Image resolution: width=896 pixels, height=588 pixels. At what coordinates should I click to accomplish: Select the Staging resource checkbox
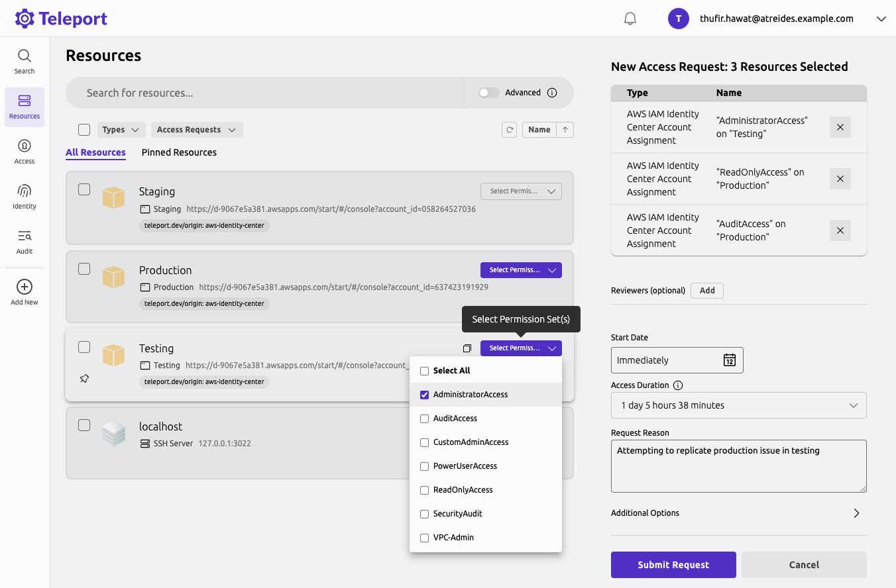click(x=84, y=189)
